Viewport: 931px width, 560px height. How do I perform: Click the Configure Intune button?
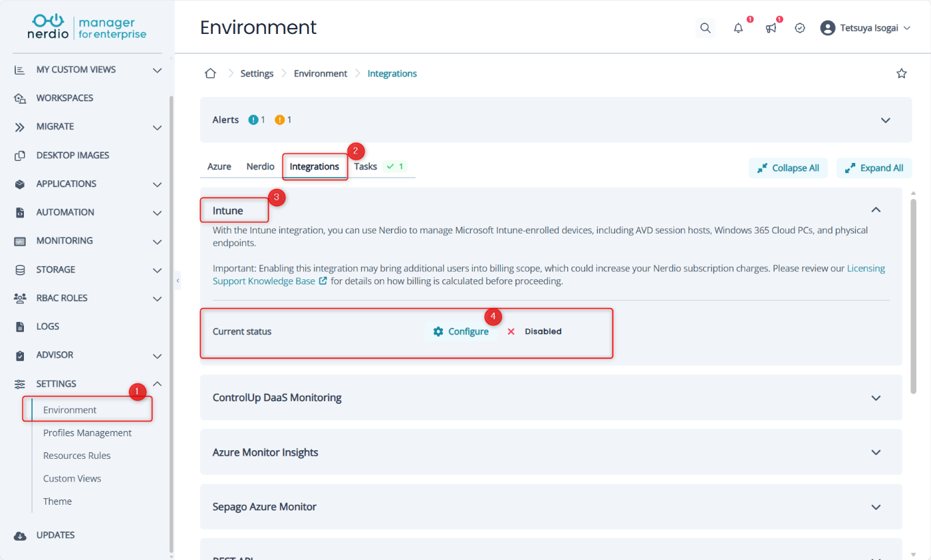point(461,331)
